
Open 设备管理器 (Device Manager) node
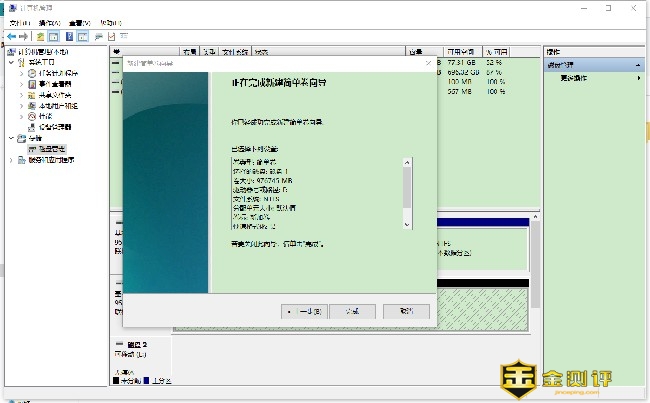(54, 127)
